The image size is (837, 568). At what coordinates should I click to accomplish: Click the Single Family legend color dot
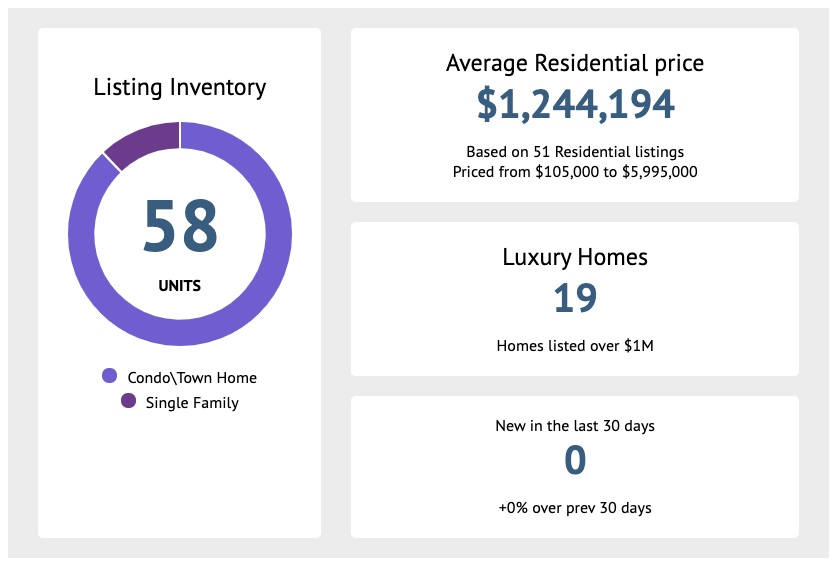pyautogui.click(x=128, y=402)
